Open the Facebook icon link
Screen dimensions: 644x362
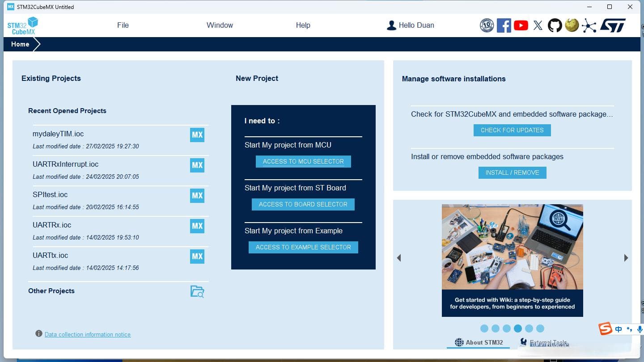click(x=504, y=25)
